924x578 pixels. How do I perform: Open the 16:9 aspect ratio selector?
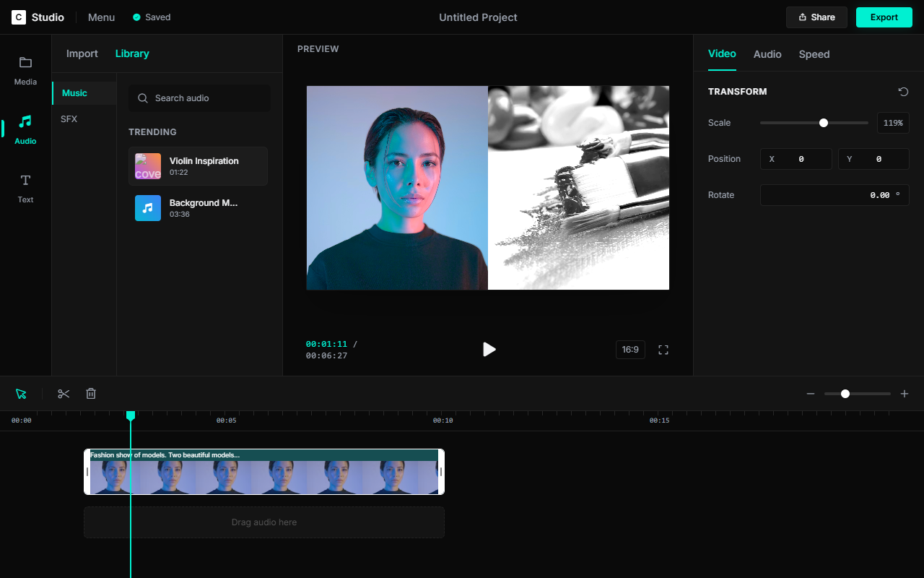(x=630, y=350)
